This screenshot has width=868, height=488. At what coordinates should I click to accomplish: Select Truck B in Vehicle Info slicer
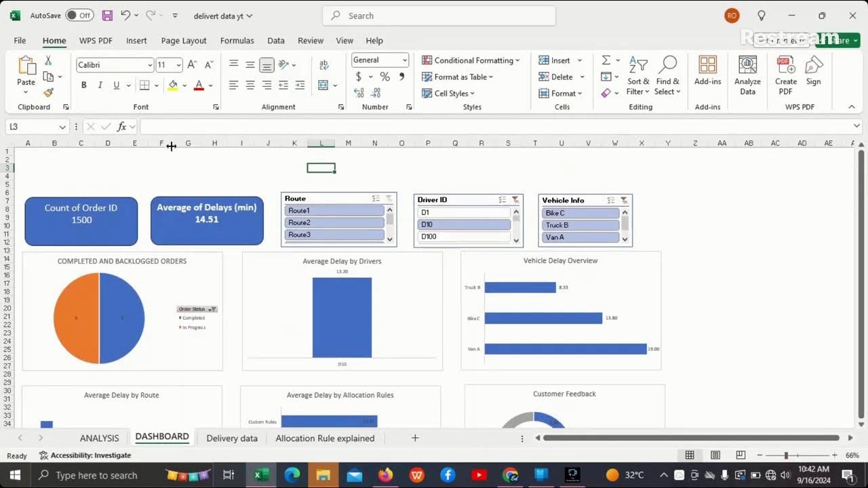coord(580,225)
